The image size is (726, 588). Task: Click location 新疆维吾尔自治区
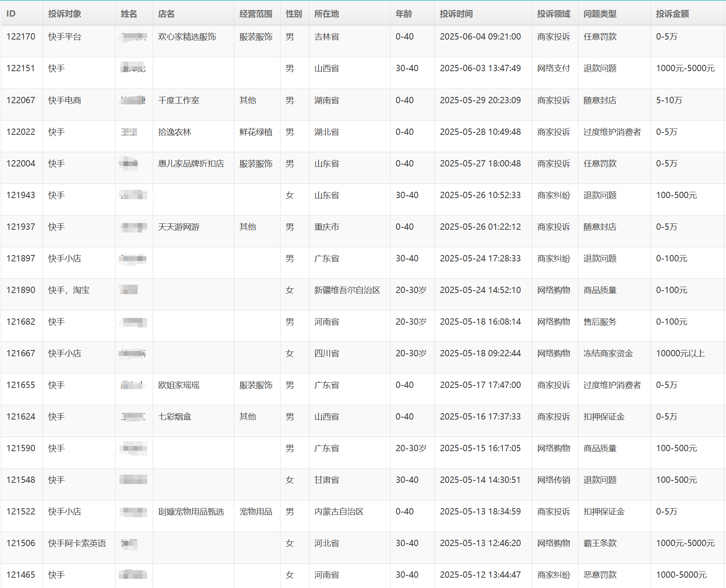pos(347,290)
